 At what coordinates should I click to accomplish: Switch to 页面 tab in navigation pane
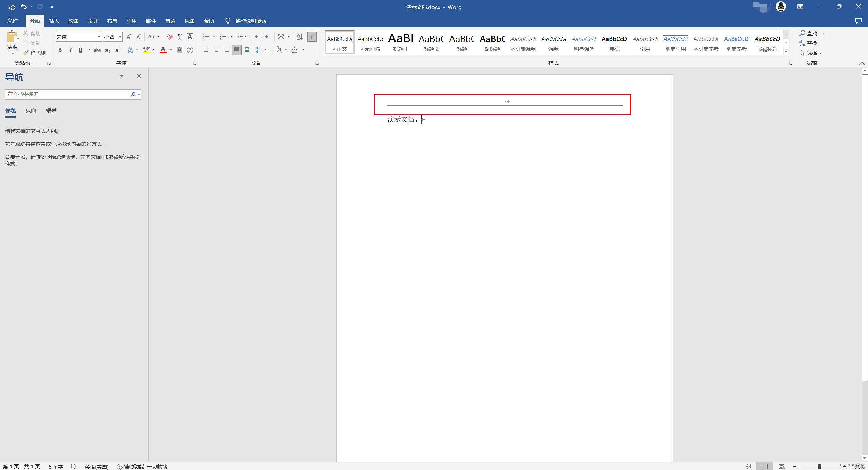(31, 110)
